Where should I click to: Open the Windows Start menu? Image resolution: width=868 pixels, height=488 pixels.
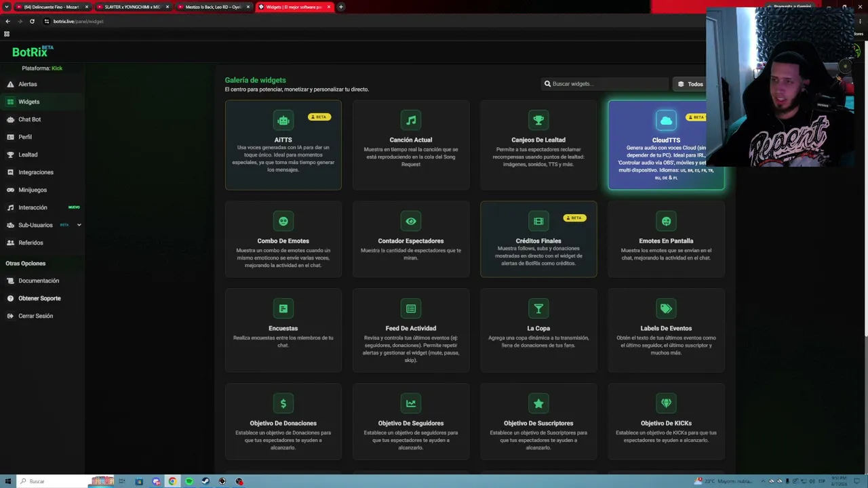coord(7,481)
